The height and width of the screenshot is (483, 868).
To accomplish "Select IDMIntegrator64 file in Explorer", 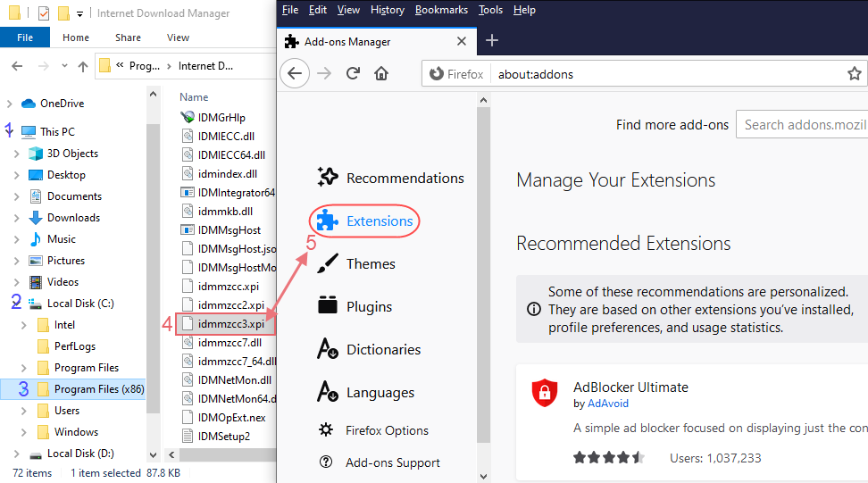I will [x=228, y=193].
